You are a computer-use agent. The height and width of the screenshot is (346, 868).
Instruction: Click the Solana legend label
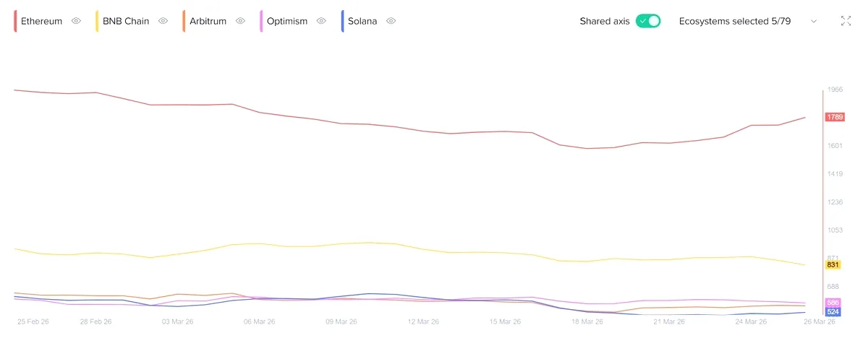[362, 21]
